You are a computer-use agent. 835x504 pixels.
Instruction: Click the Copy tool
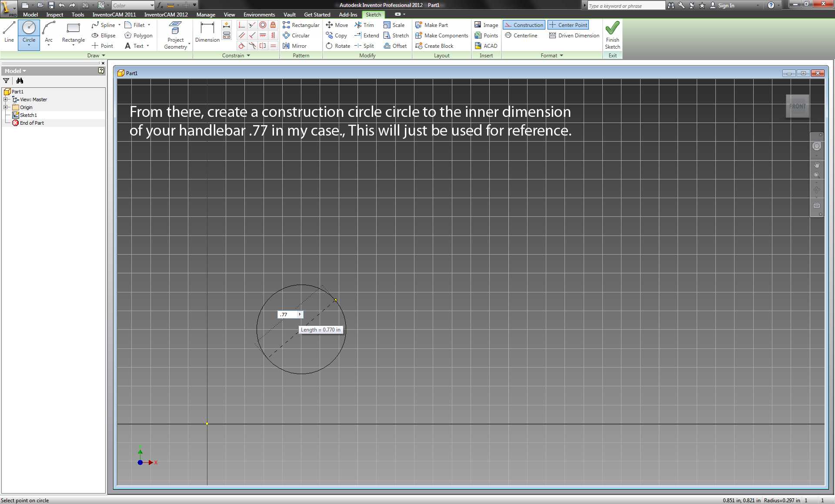337,36
